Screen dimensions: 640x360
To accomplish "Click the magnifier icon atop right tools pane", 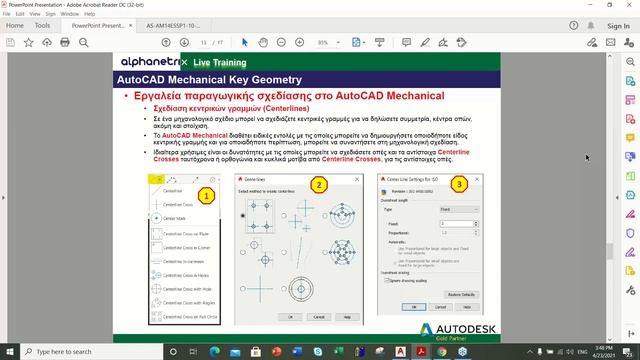I will pyautogui.click(x=630, y=62).
